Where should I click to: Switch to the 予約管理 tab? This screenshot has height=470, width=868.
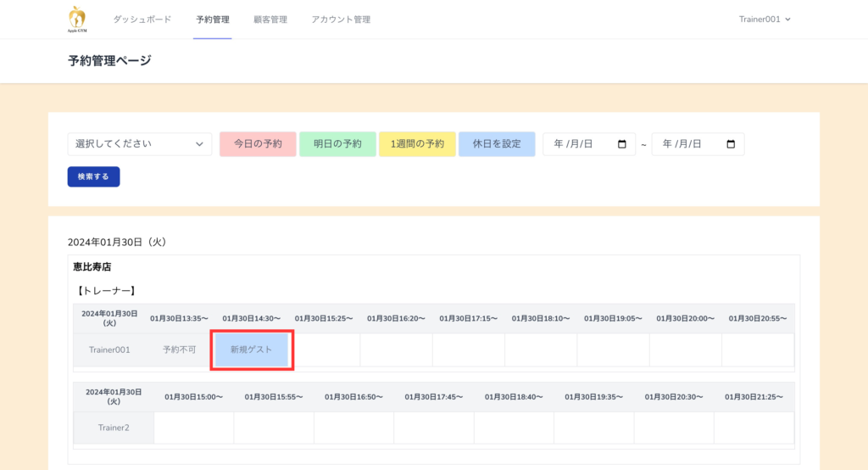(212, 20)
